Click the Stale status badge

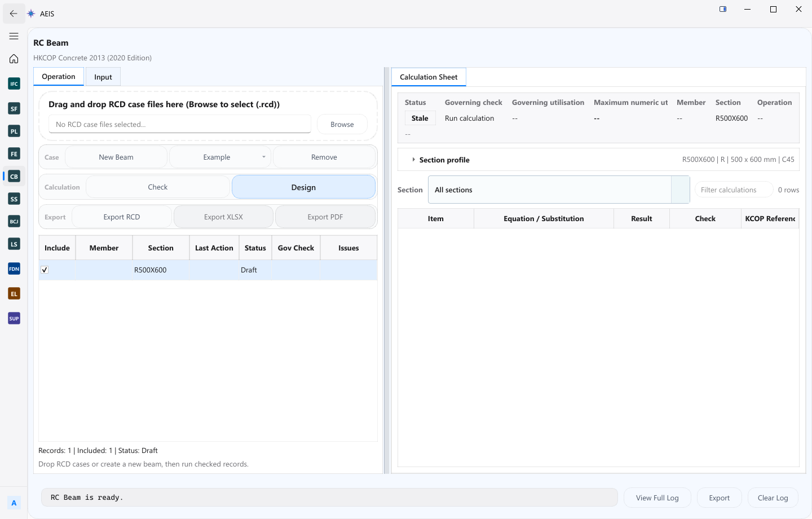coord(420,118)
